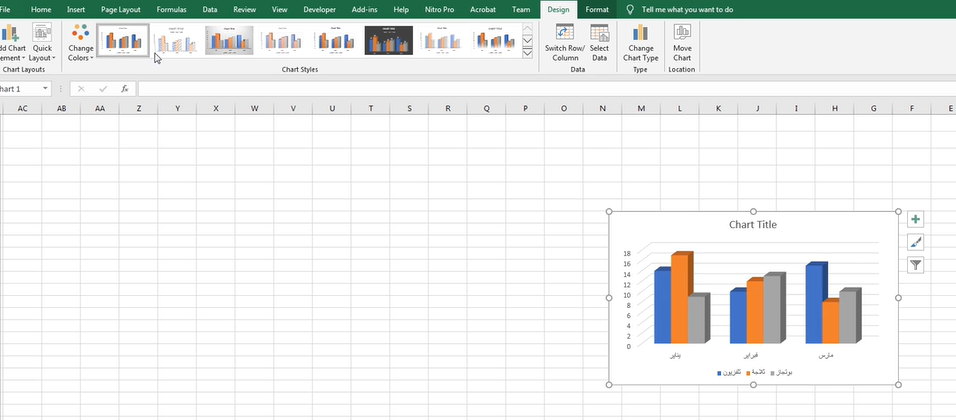Viewport: 956px width, 420px height.
Task: Select the first chart style thumbnail
Action: pyautogui.click(x=123, y=40)
